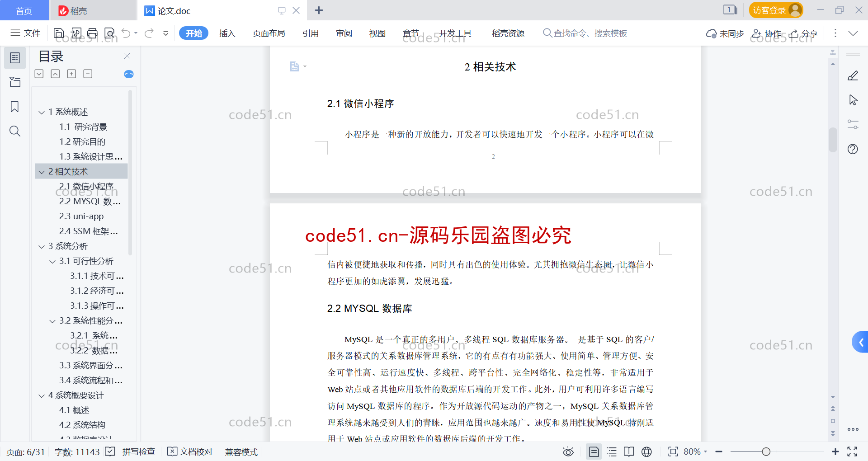Switch to the 稻壳 tab
Screen dimensions: 868x461
93,10
